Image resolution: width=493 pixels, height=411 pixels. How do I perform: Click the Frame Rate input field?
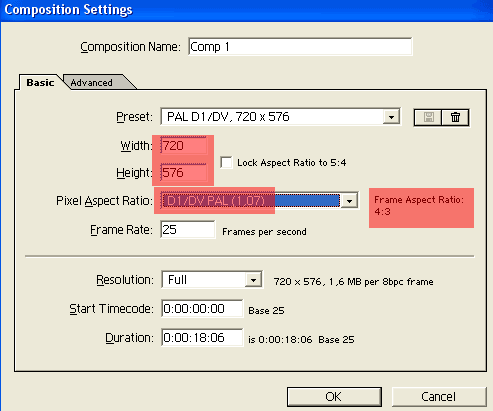[188, 230]
